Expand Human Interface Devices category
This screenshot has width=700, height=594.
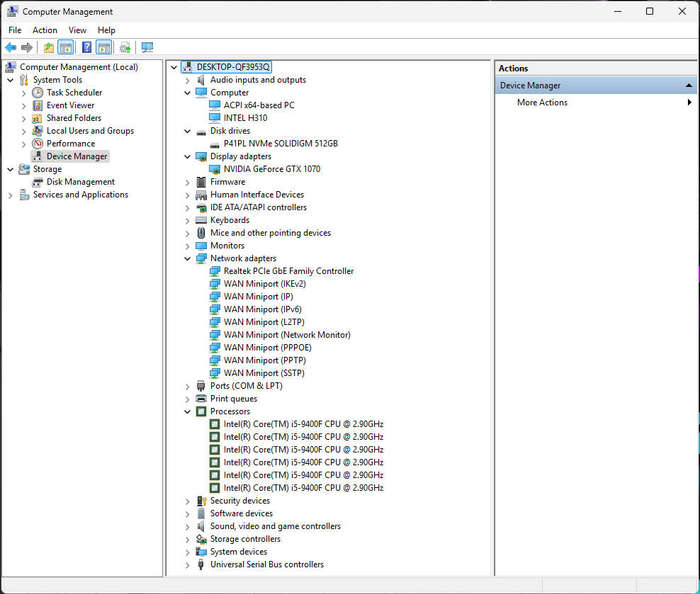(188, 195)
